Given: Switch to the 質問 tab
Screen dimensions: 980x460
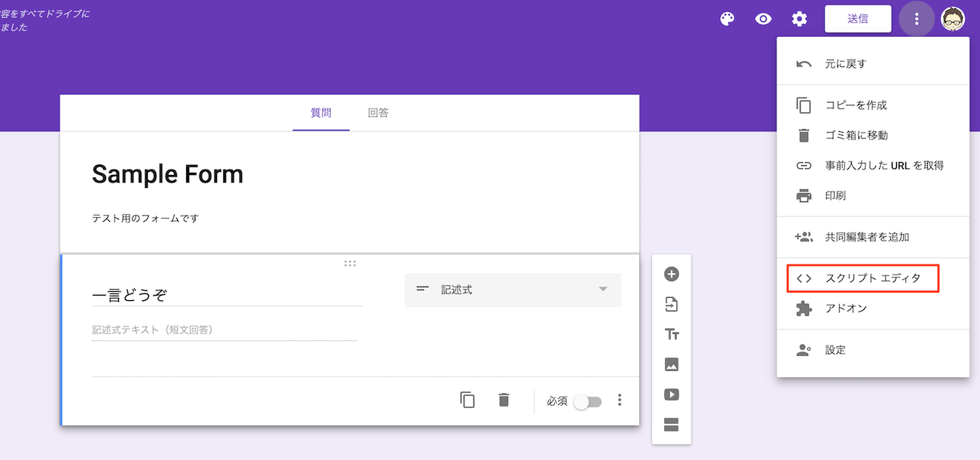Looking at the screenshot, I should tap(321, 113).
